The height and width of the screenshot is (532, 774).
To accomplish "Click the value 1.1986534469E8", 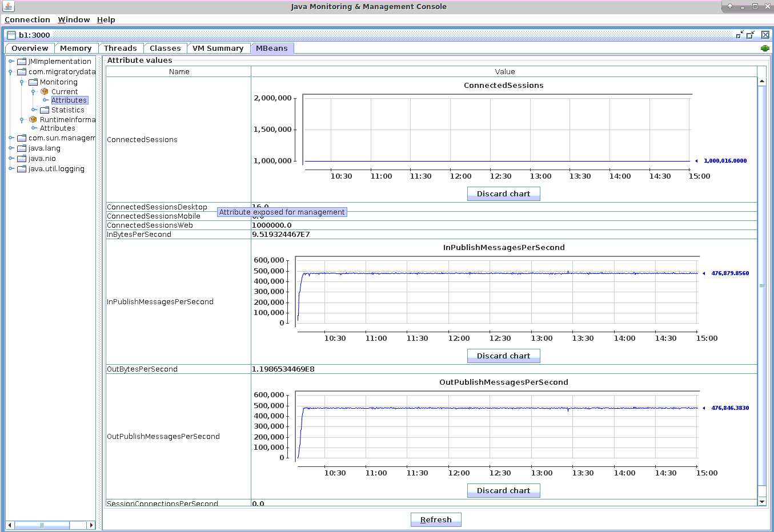I will click(283, 369).
